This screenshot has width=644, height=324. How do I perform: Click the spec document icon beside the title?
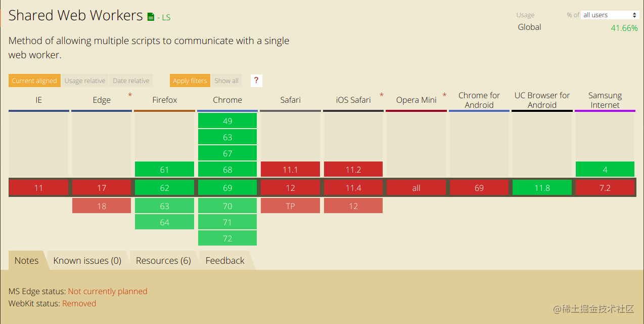pyautogui.click(x=150, y=16)
